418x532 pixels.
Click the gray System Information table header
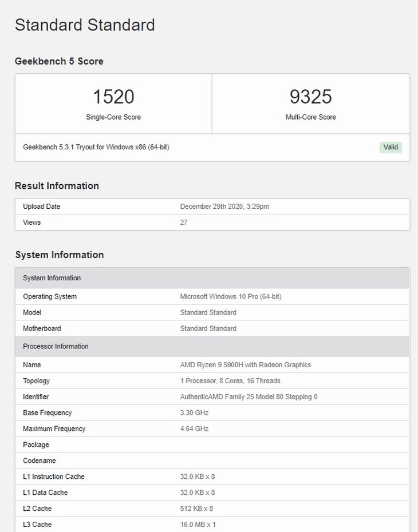pyautogui.click(x=212, y=278)
